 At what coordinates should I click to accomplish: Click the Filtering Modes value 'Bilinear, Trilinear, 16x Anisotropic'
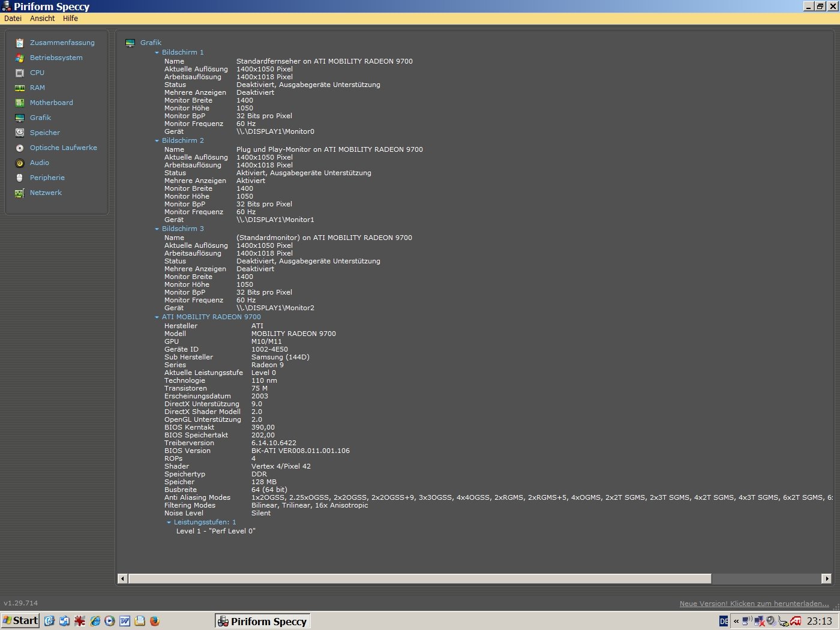310,506
